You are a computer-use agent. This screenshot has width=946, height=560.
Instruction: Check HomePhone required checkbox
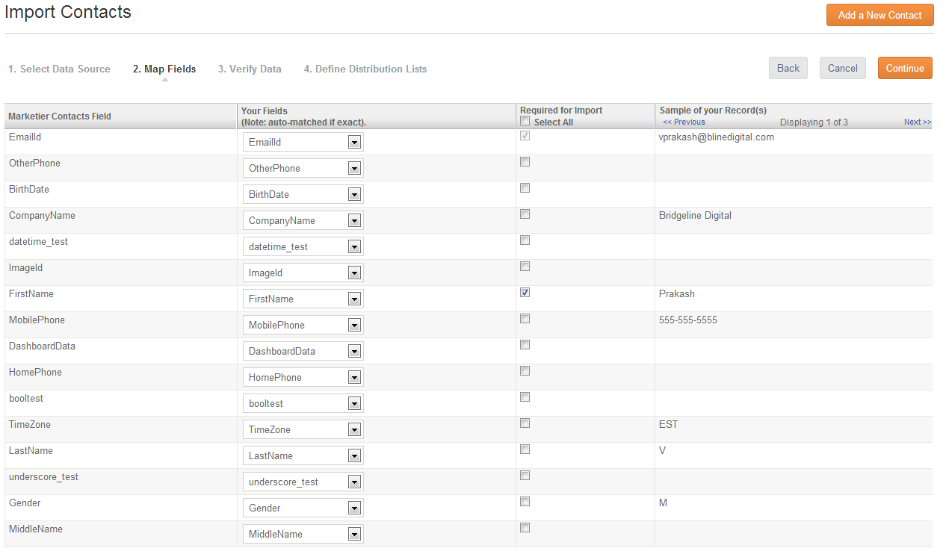(525, 371)
